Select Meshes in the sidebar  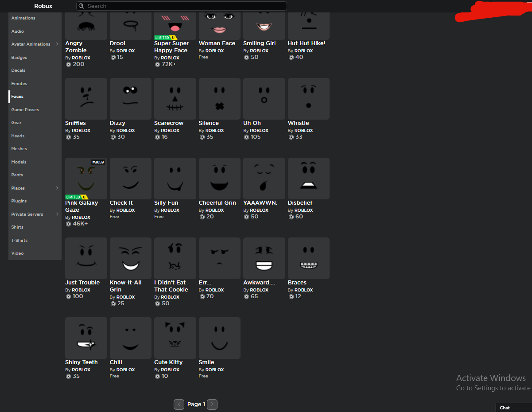point(19,149)
